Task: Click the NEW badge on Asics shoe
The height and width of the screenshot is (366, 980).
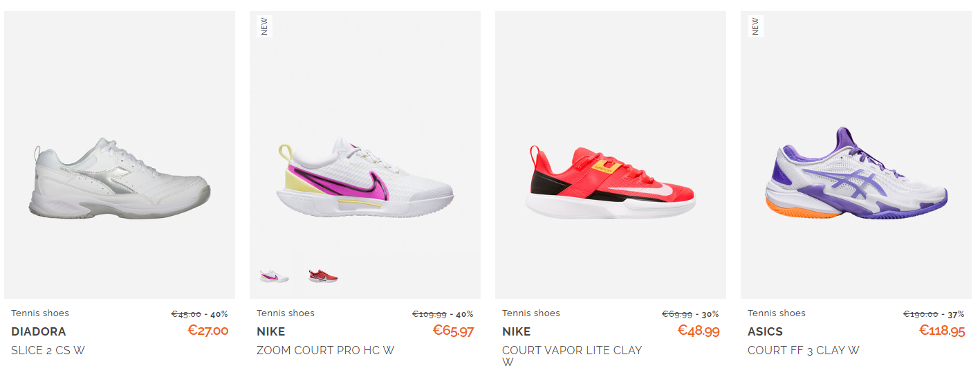Action: coord(755,26)
